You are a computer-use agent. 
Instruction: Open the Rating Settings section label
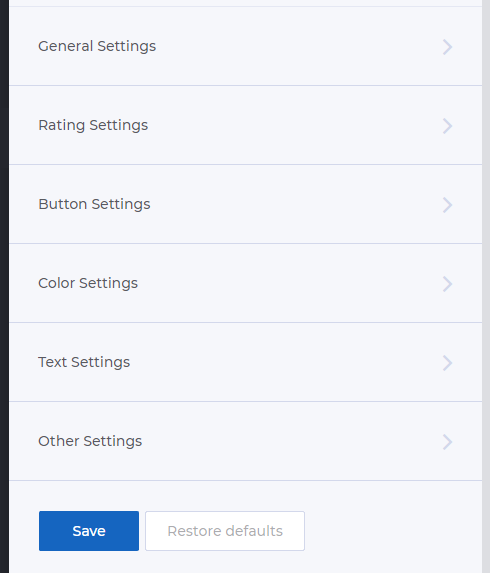click(x=93, y=125)
